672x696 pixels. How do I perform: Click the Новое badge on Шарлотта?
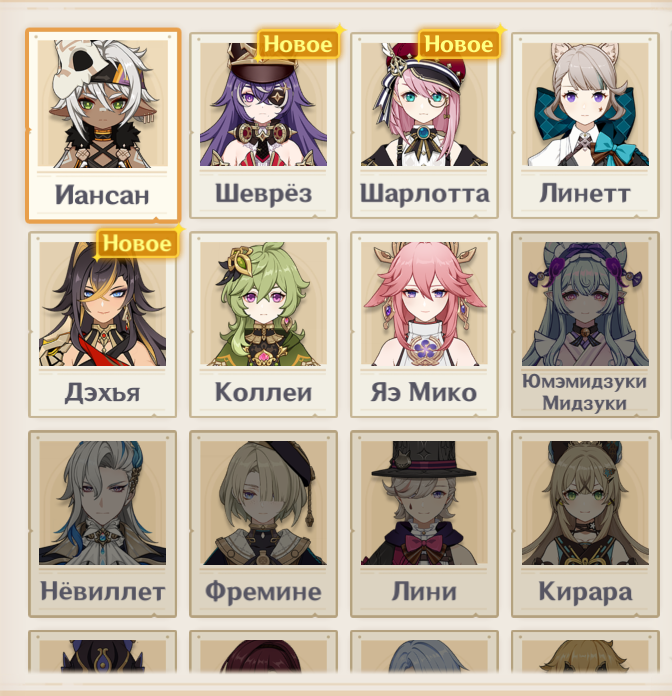(459, 44)
